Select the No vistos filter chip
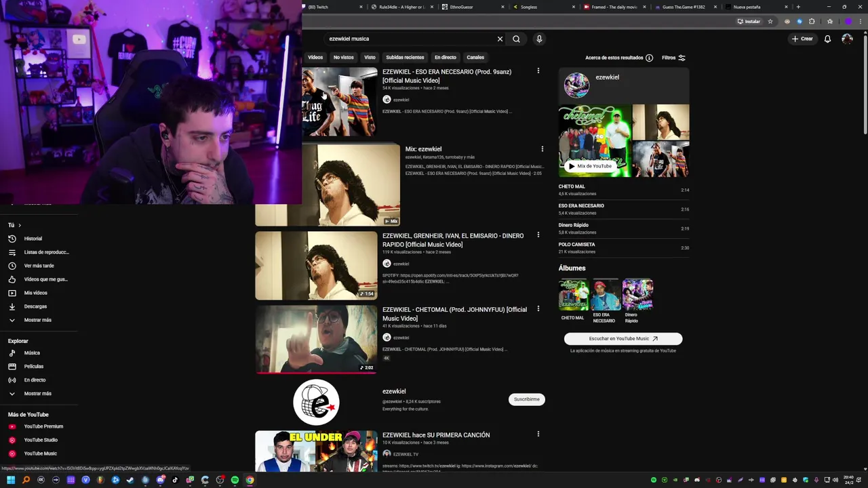Screen dimensions: 868x488 [x=343, y=58]
